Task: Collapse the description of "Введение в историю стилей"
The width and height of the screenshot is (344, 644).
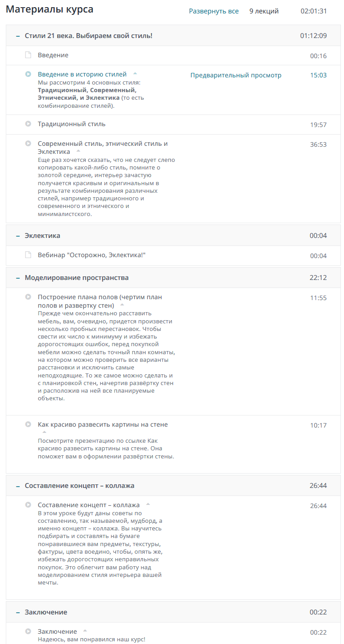Action: tap(135, 72)
